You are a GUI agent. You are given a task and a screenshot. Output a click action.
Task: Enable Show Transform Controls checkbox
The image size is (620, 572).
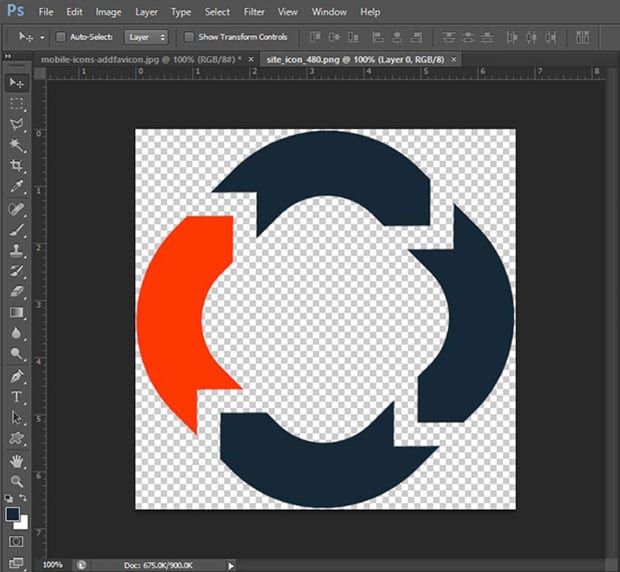click(x=189, y=37)
